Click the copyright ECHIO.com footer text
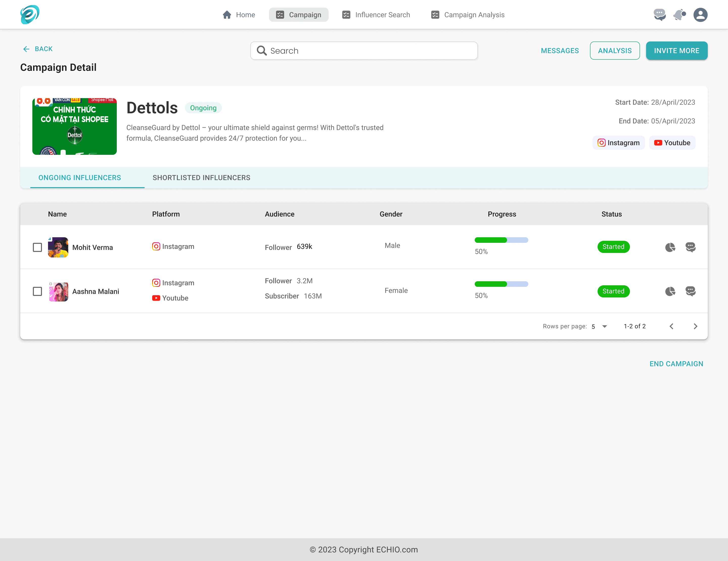Viewport: 728px width, 561px height. (364, 550)
